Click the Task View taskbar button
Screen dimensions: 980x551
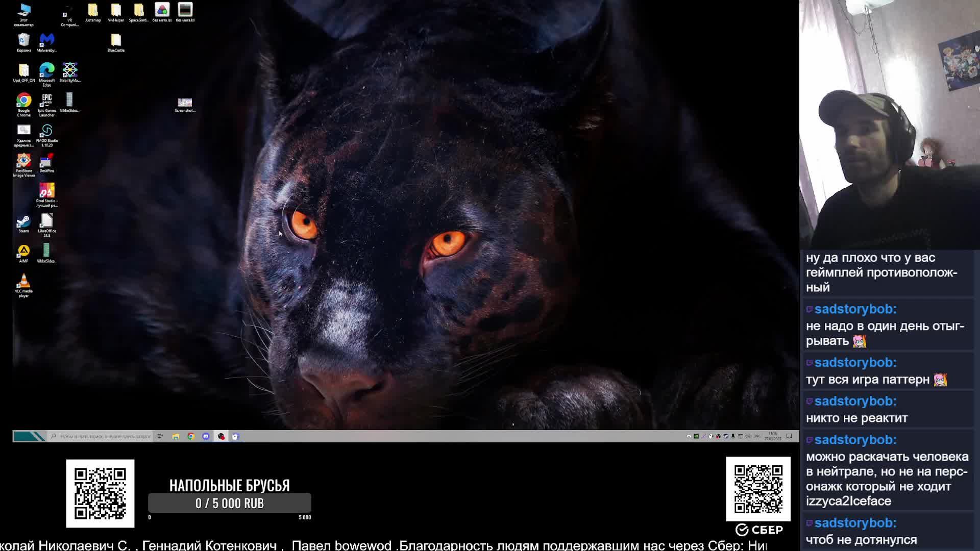pyautogui.click(x=160, y=436)
